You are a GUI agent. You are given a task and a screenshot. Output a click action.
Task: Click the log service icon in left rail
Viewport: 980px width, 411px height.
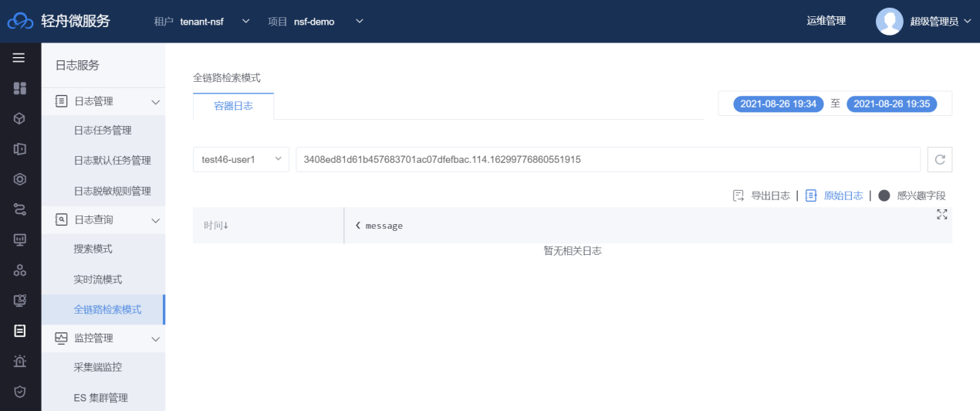[20, 331]
